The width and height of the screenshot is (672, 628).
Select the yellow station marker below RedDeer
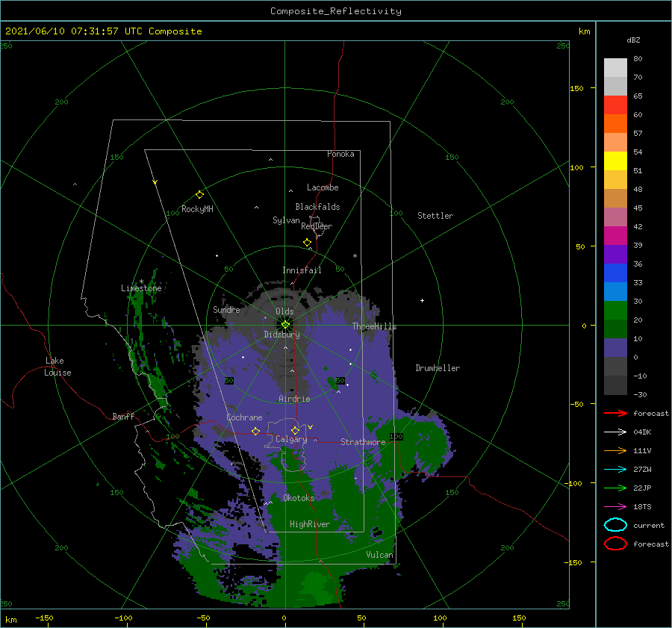pos(308,243)
